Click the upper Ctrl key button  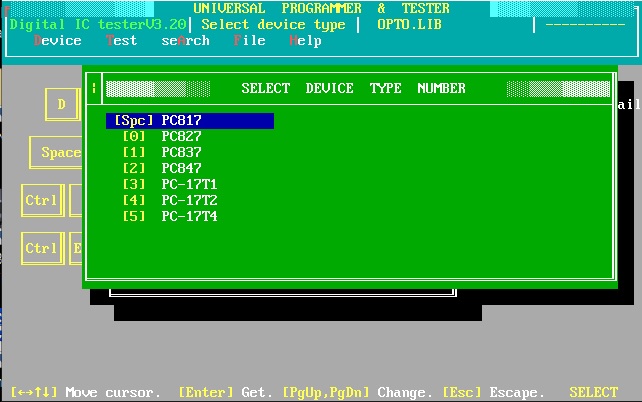[x=43, y=200]
